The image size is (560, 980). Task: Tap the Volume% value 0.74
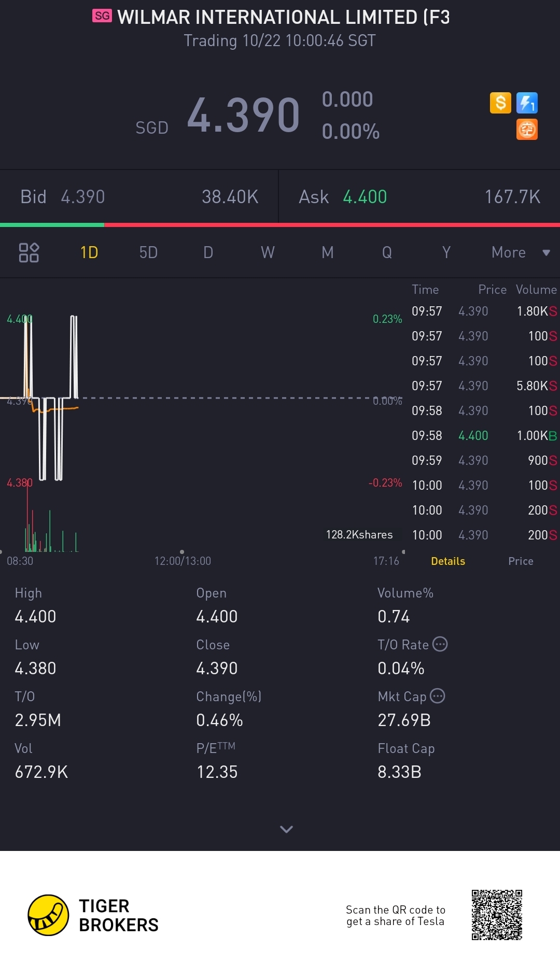[394, 616]
